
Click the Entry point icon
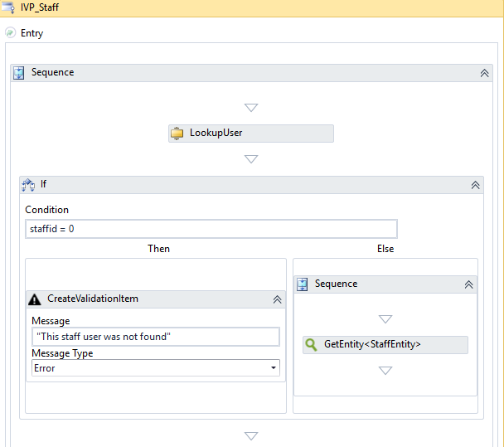(x=10, y=33)
